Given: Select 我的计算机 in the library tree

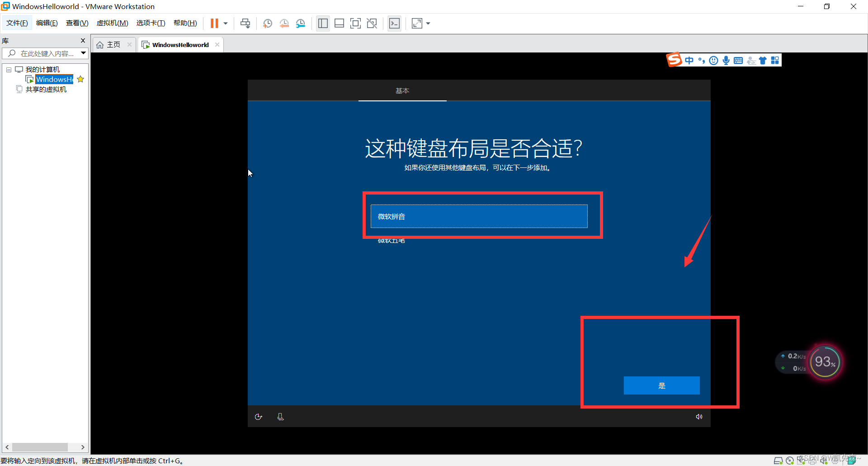Looking at the screenshot, I should 42,70.
